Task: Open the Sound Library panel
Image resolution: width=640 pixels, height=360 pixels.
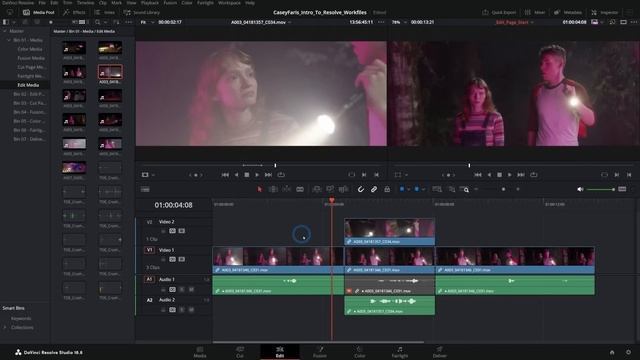Action: tap(142, 12)
